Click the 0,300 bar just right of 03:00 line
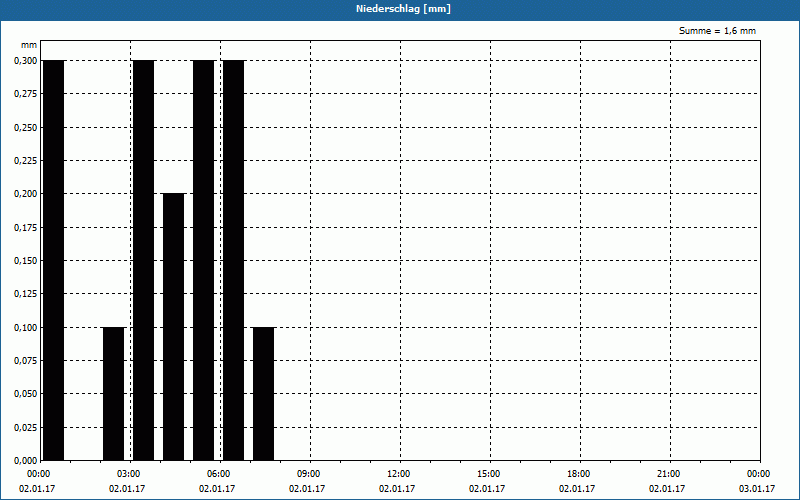800x500 pixels. coord(143,260)
